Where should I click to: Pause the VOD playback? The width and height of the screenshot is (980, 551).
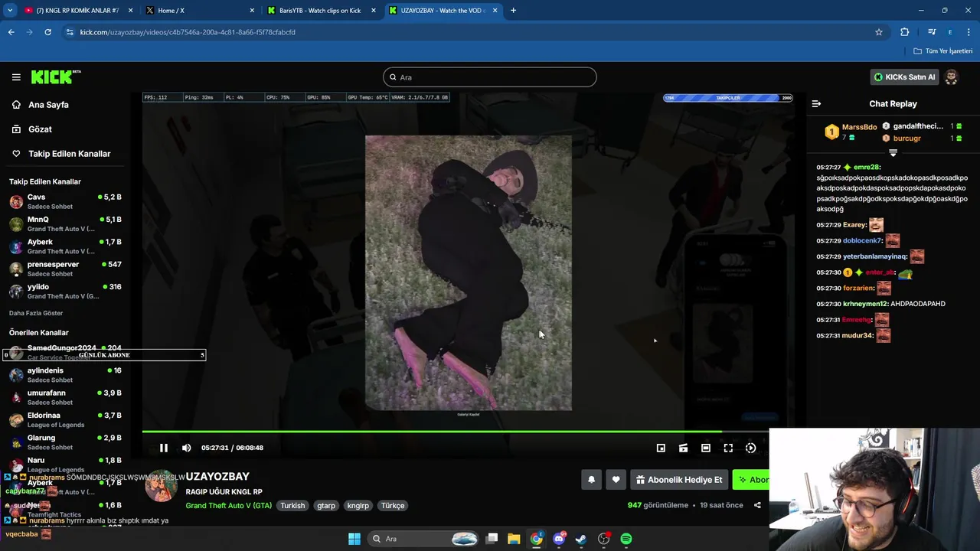(x=164, y=448)
